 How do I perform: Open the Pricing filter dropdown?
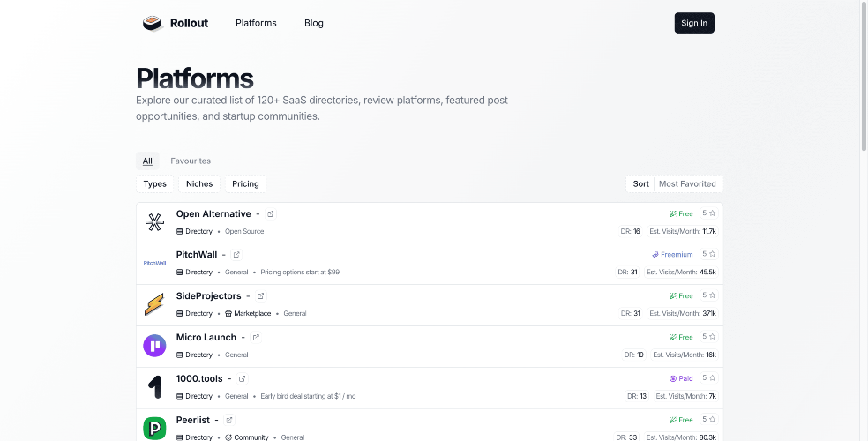pyautogui.click(x=245, y=183)
